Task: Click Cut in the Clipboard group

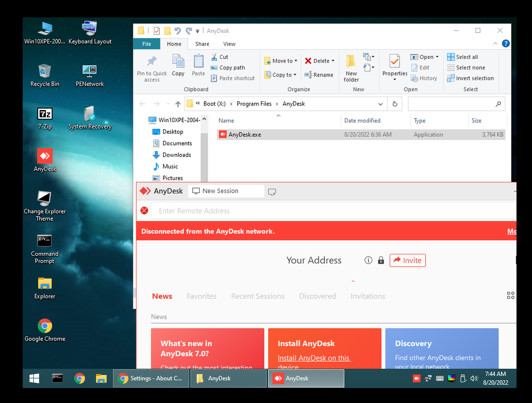Action: tap(219, 57)
